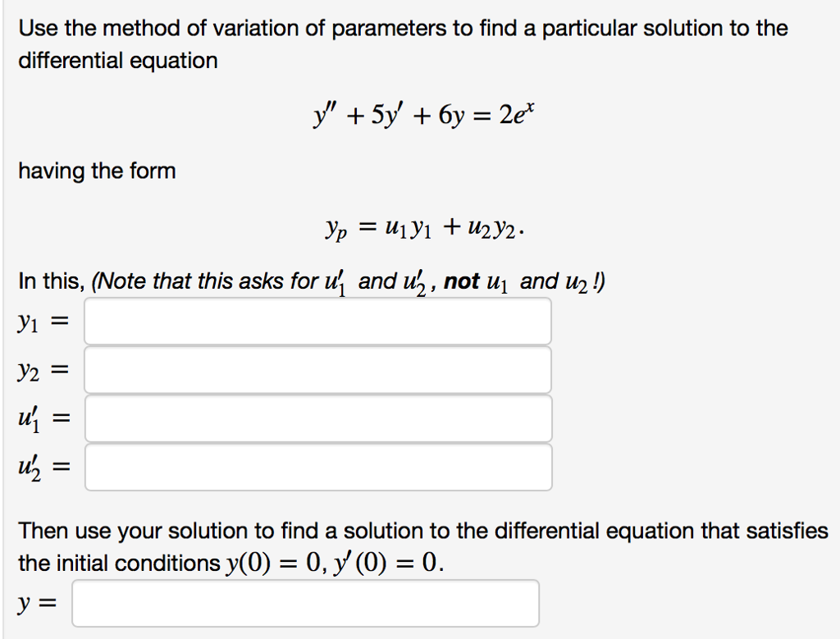
Task: Click the bold word not in the note
Action: coord(461,281)
